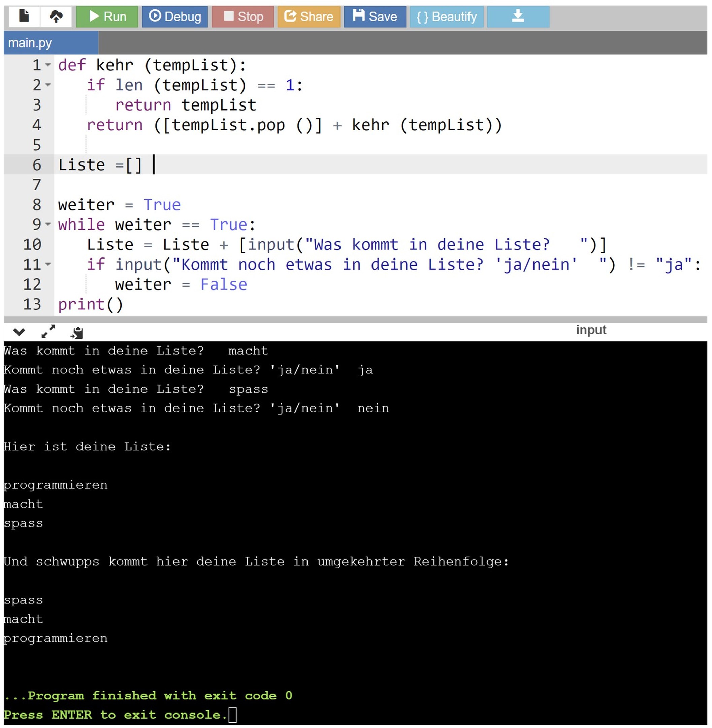
Task: Save the project
Action: (375, 17)
